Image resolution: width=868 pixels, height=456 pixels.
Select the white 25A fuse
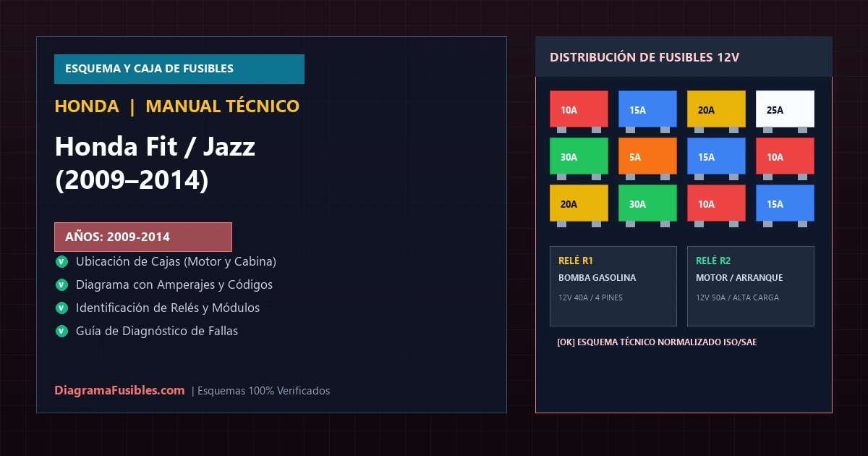[785, 109]
